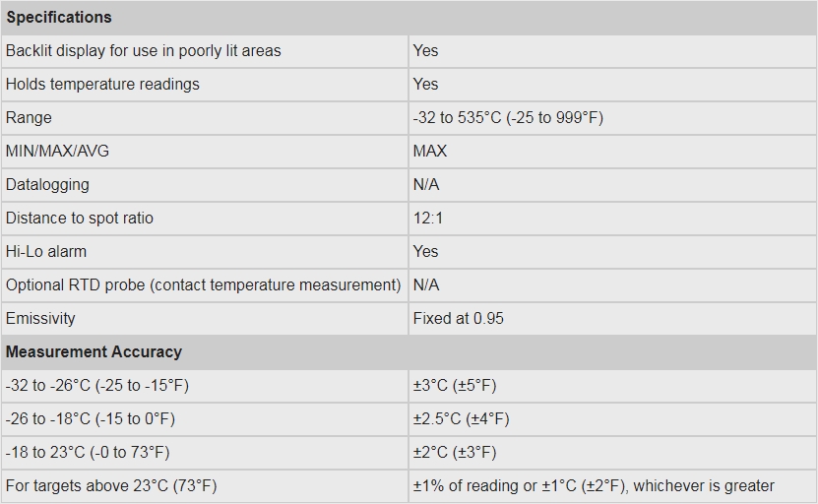Click the Distance to spot ratio label
Image resolution: width=818 pixels, height=504 pixels.
[80, 218]
